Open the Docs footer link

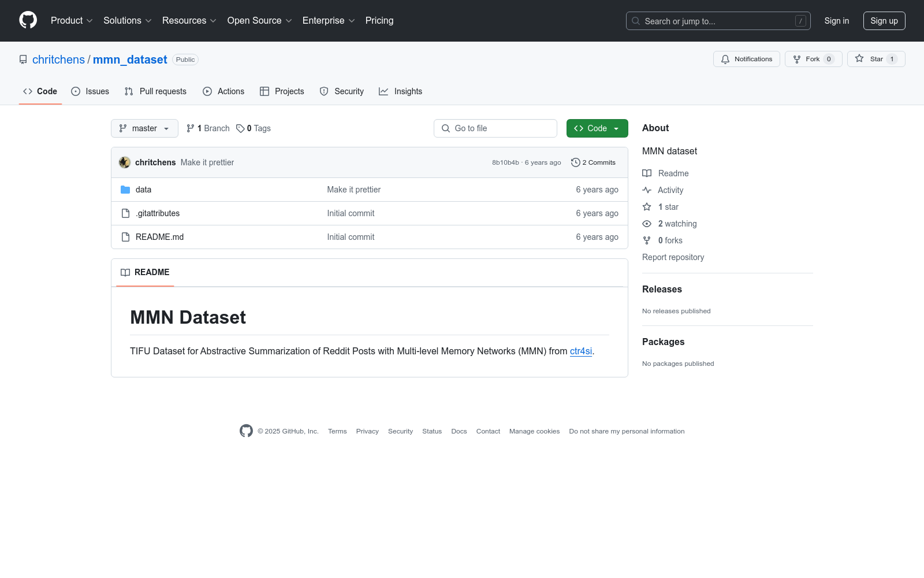click(x=459, y=431)
